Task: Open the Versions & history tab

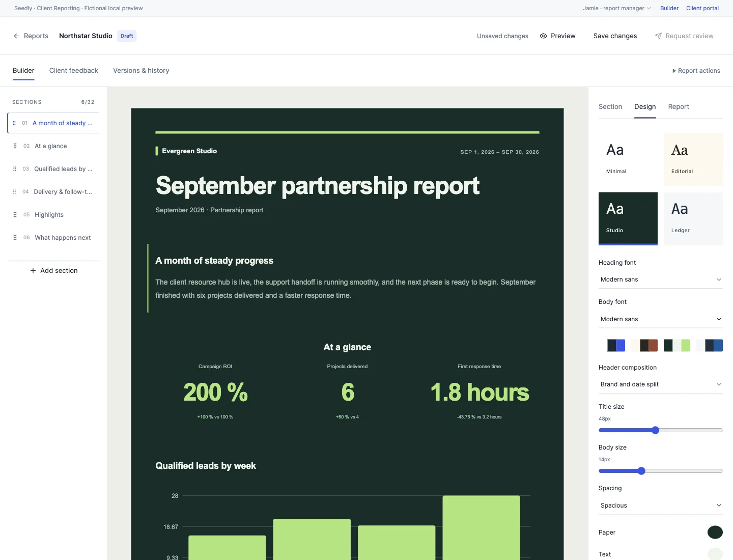Action: (x=141, y=71)
